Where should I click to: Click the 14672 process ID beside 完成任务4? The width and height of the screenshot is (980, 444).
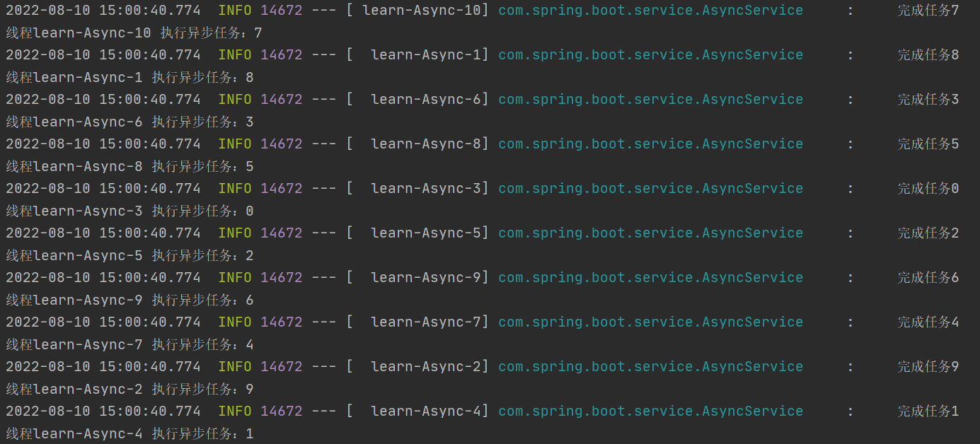coord(281,322)
